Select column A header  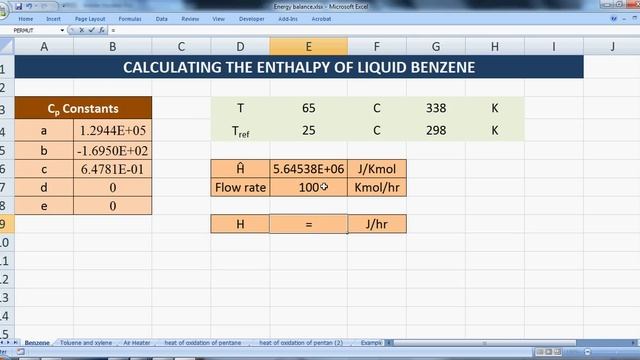tap(44, 47)
